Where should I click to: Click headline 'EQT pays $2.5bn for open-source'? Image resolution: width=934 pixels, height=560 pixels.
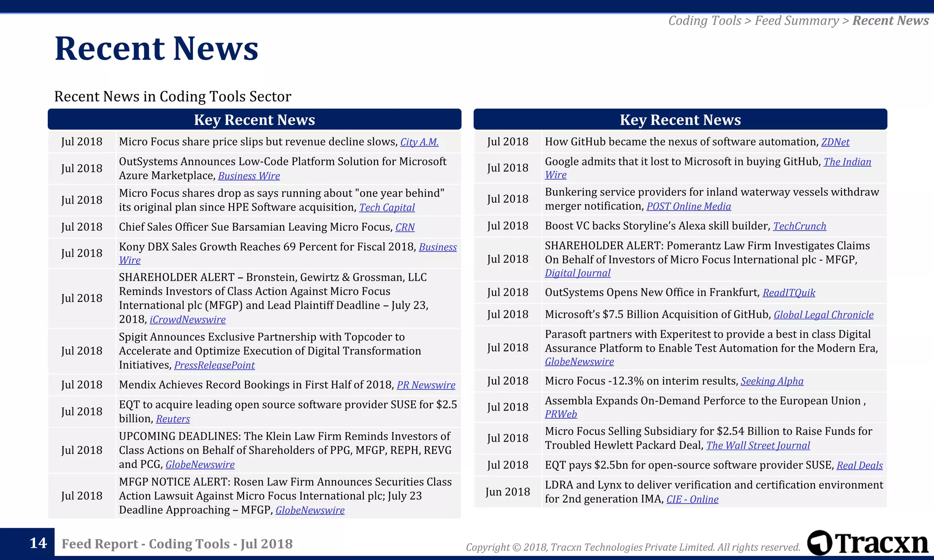click(x=689, y=465)
